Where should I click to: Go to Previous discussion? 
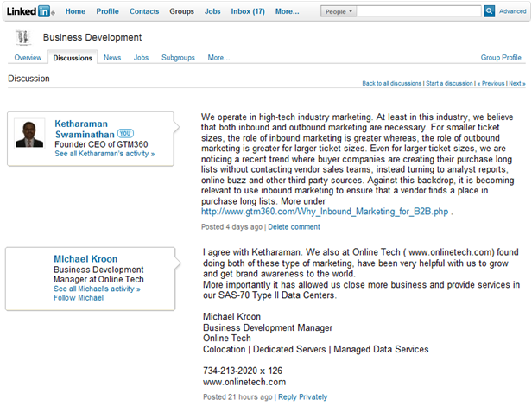click(491, 83)
